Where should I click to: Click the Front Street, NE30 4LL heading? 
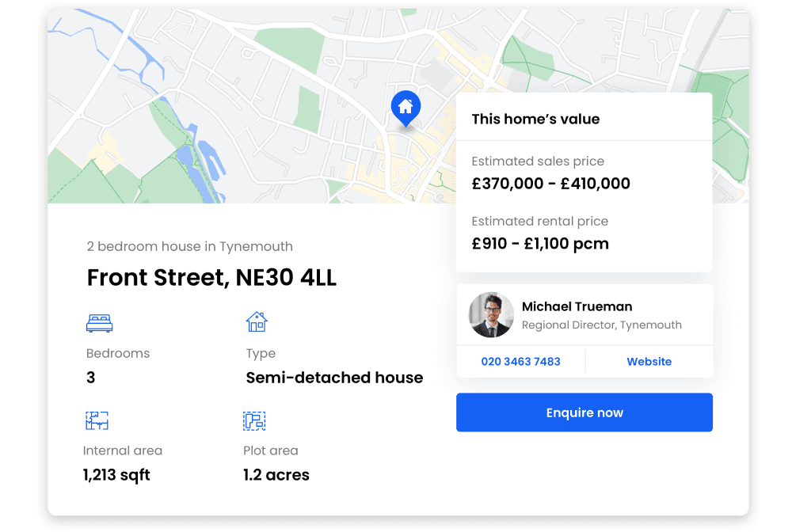click(211, 278)
